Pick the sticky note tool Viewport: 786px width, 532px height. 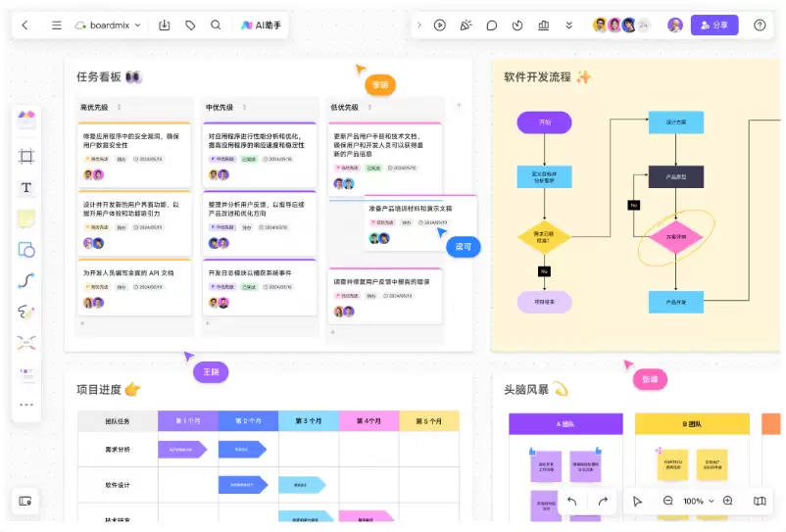click(26, 218)
